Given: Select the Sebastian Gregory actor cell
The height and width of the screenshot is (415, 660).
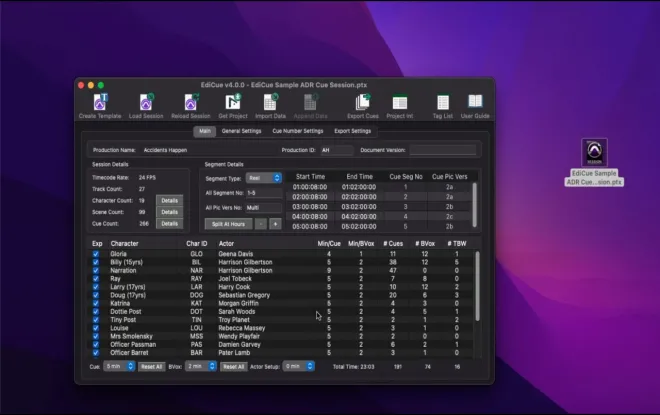Looking at the screenshot, I should pyautogui.click(x=244, y=295).
